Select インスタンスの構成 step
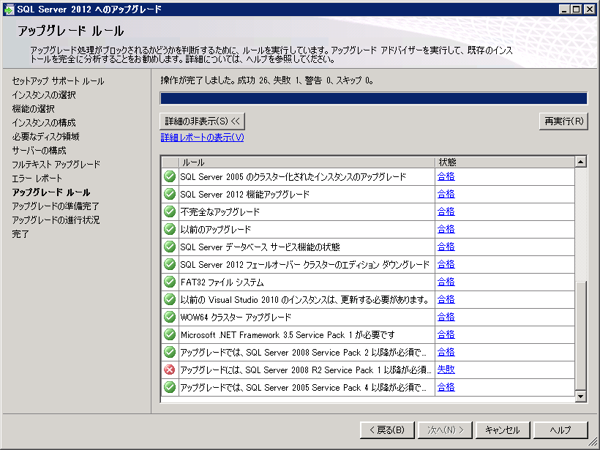This screenshot has height=450, width=600. point(44,122)
